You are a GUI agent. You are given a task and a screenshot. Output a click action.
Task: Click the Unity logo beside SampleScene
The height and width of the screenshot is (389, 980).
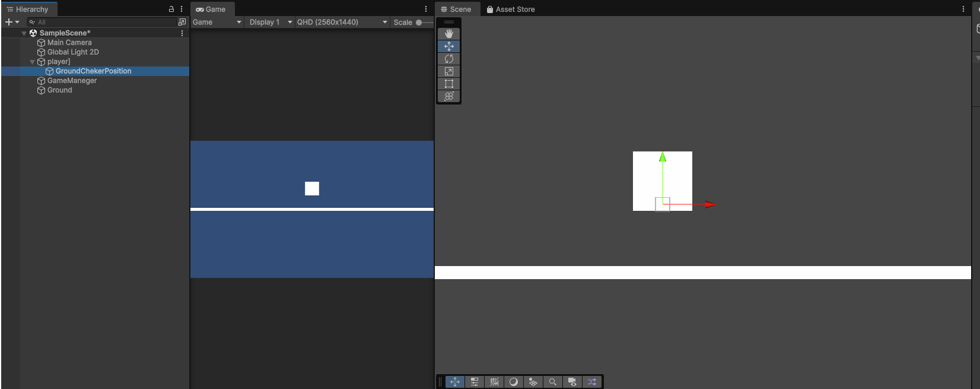tap(33, 33)
